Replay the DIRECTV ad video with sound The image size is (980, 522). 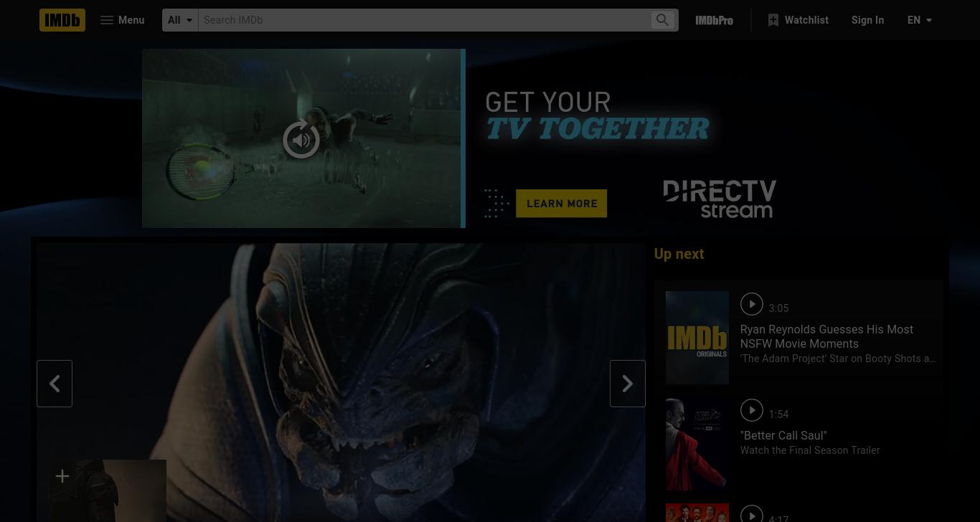301,140
